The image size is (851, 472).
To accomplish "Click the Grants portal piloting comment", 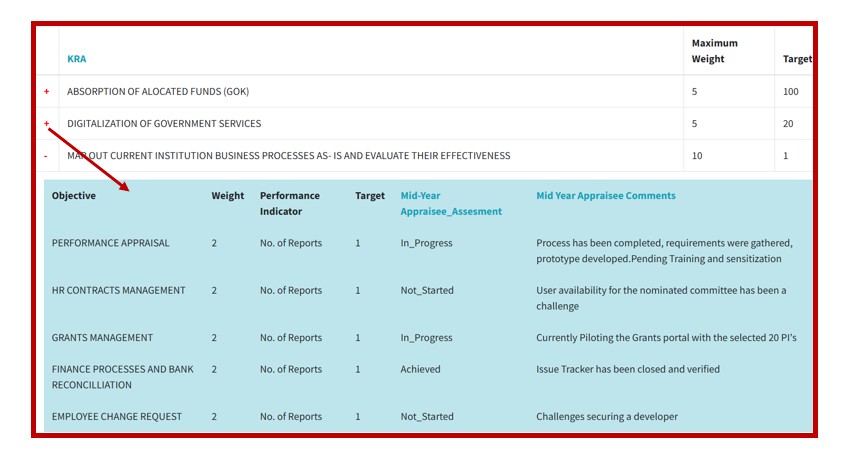I will tap(666, 338).
